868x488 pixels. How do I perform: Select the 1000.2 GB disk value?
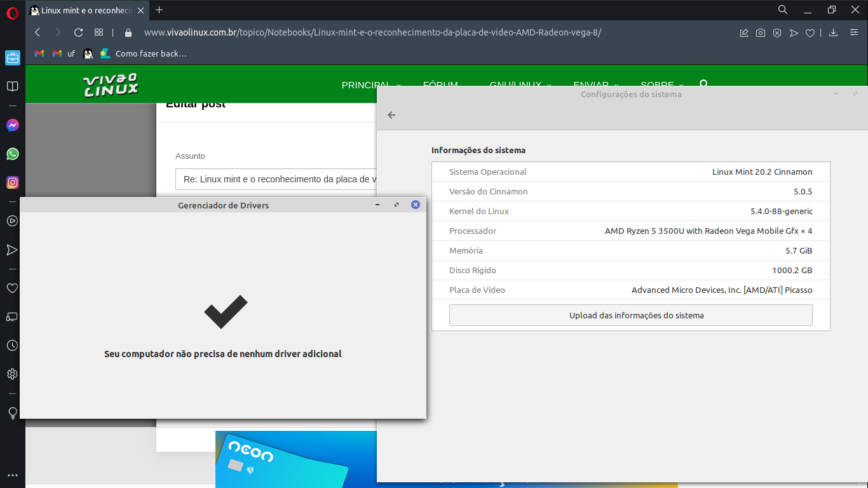click(x=792, y=270)
